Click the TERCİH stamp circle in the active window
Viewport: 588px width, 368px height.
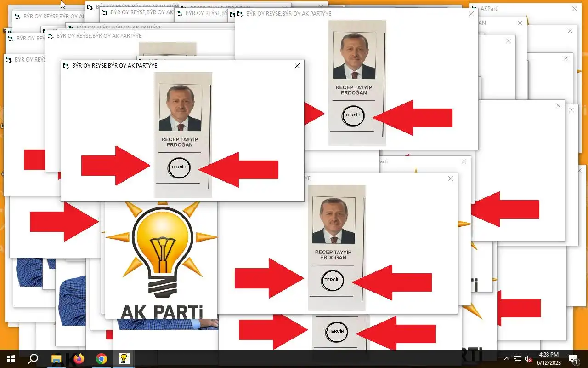179,167
